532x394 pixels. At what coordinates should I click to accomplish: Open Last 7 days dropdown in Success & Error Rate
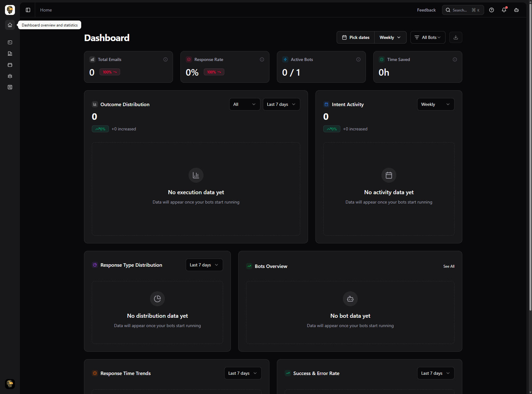(x=436, y=373)
